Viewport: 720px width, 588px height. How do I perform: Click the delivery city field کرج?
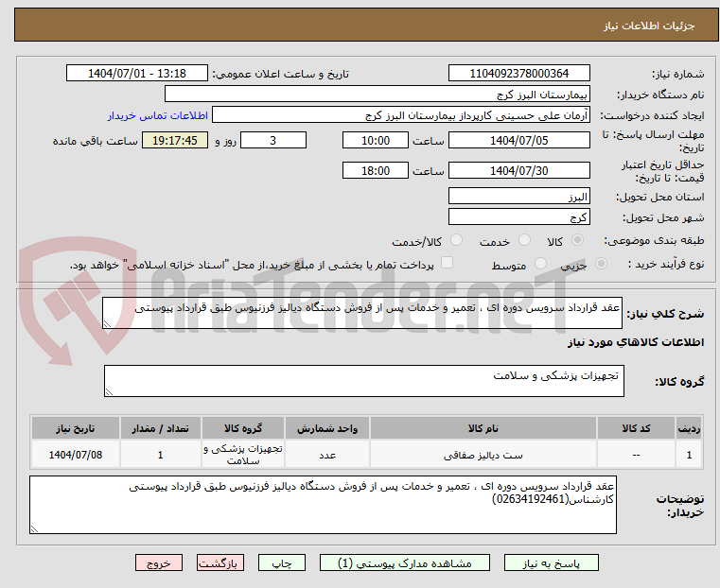click(x=518, y=216)
